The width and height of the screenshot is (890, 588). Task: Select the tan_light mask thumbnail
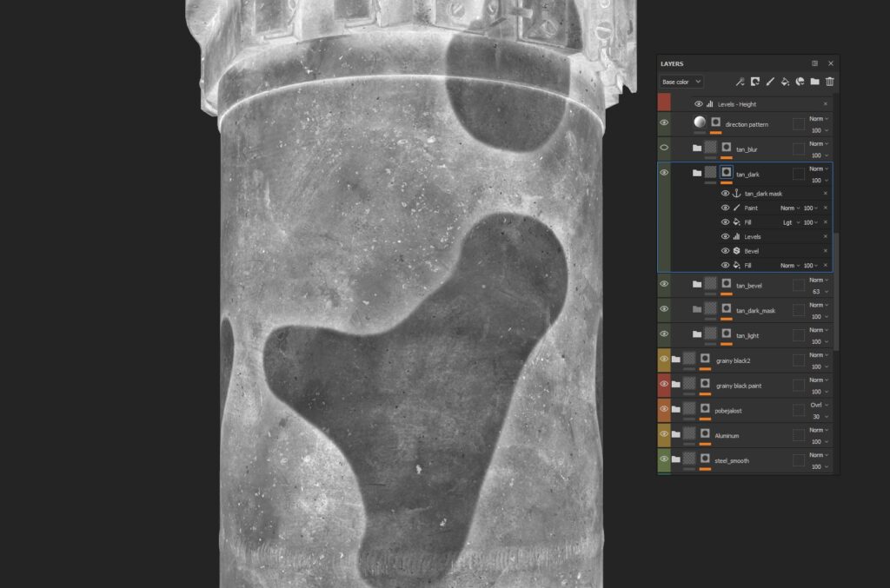[x=726, y=334]
